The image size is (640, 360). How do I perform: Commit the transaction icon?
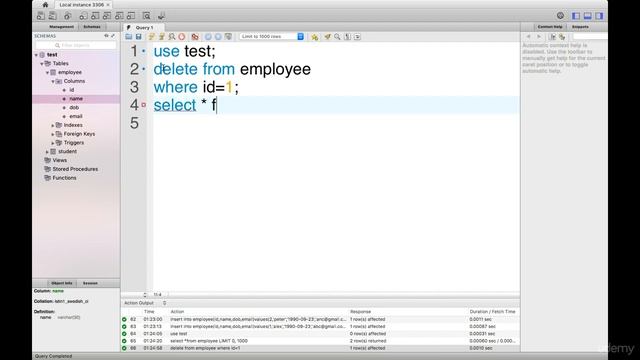click(208, 37)
